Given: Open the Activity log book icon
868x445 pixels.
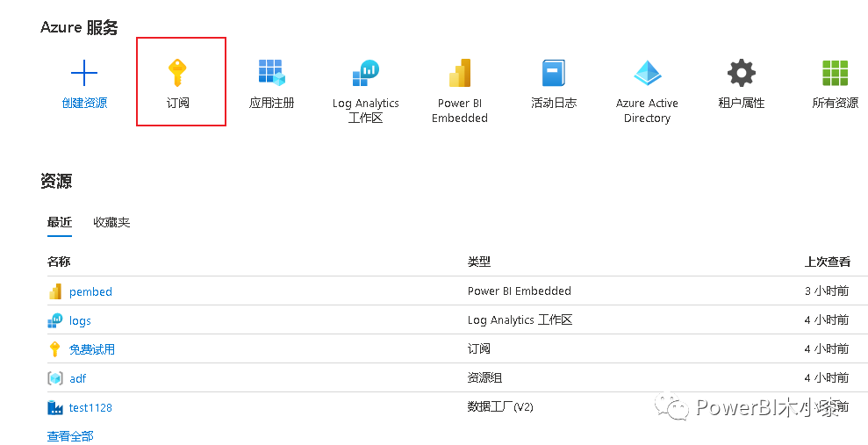Looking at the screenshot, I should (x=554, y=73).
